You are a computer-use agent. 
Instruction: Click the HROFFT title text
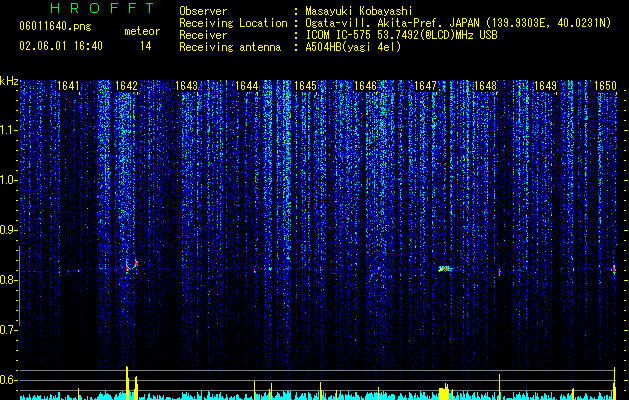click(x=103, y=8)
